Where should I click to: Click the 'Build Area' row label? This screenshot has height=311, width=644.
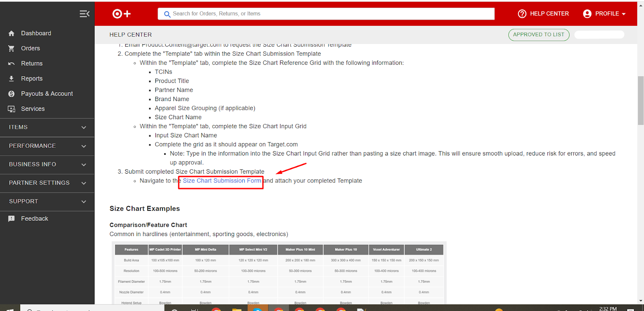tap(131, 260)
